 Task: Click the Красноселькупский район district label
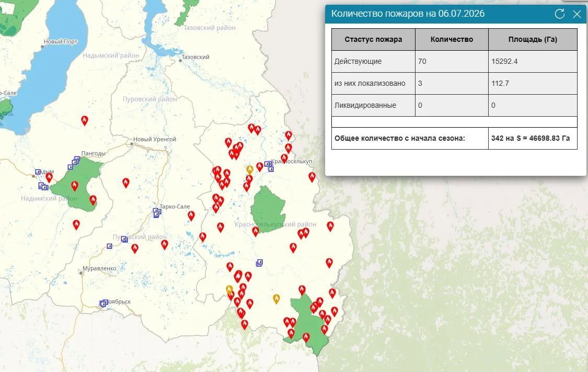[275, 224]
